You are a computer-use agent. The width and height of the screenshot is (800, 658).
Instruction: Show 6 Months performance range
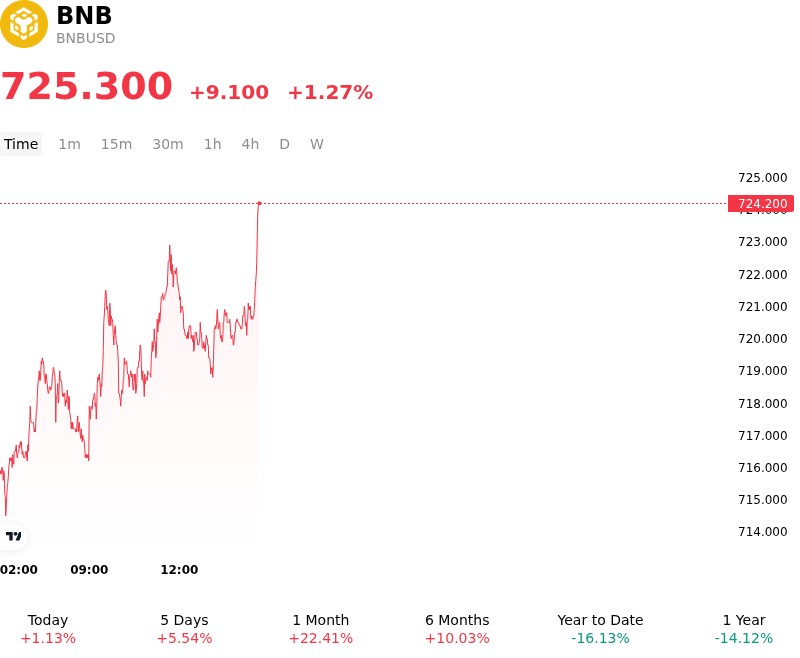pos(457,629)
